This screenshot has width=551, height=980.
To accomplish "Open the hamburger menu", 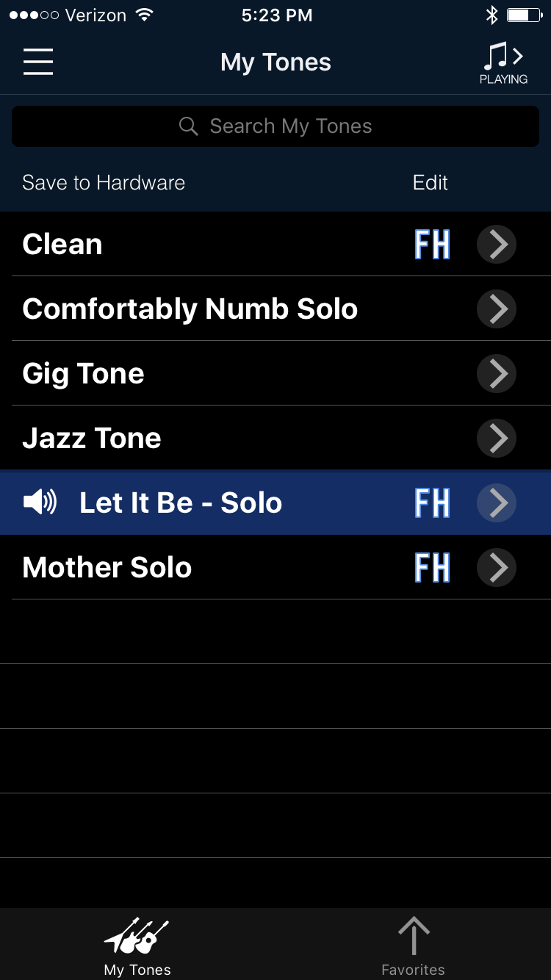I will point(38,62).
